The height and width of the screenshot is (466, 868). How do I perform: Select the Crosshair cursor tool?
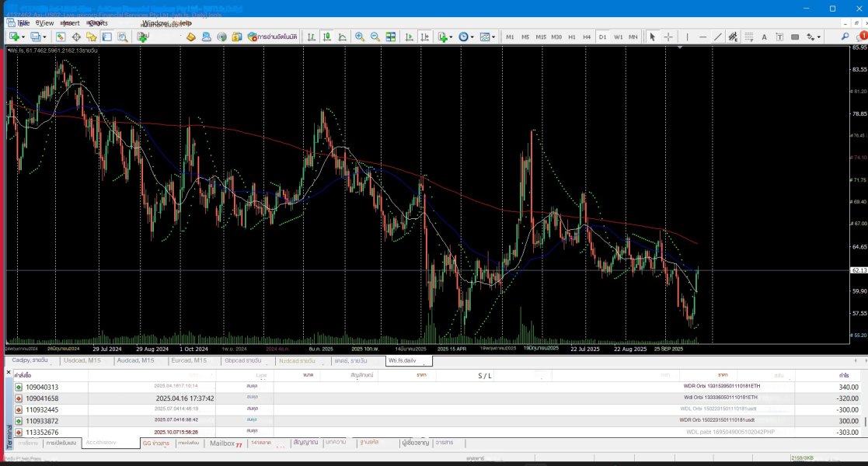pos(668,37)
